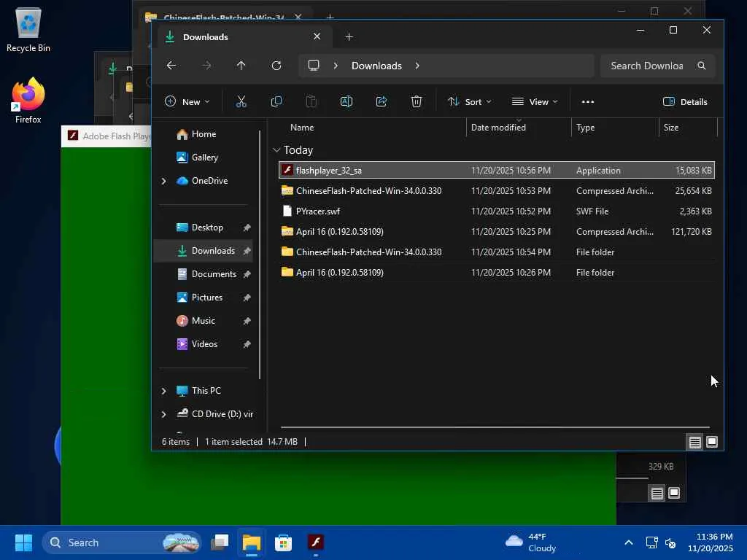The image size is (747, 560).
Task: Click the Rename icon in toolbar
Action: 347,102
